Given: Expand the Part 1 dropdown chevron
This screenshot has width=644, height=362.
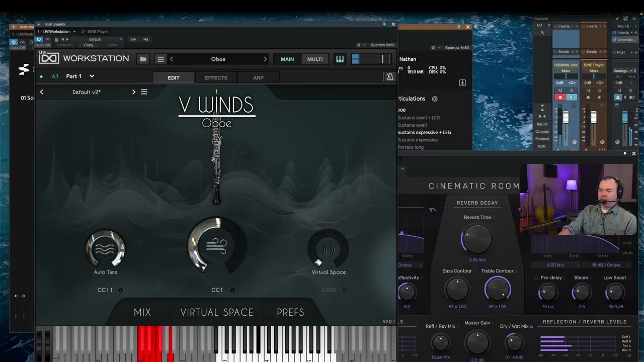Looking at the screenshot, I should pos(92,76).
